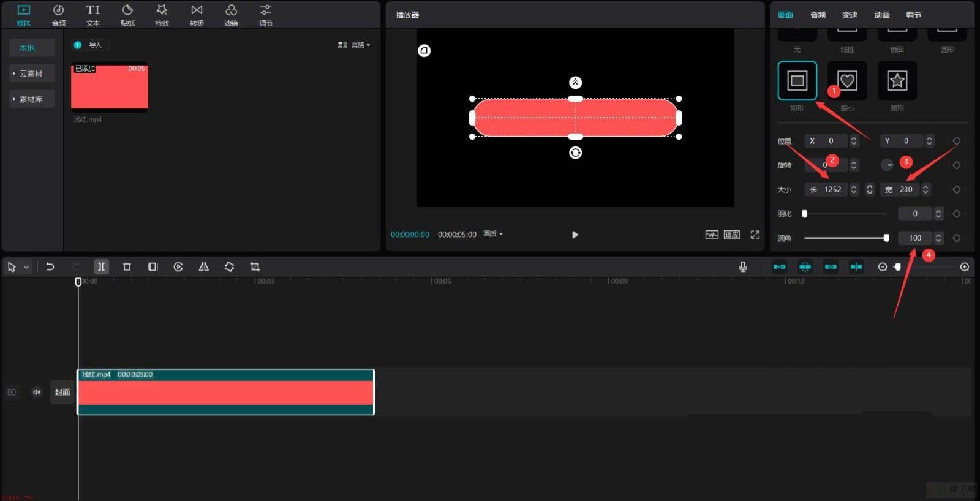Toggle the second timeline snap icon

[805, 266]
